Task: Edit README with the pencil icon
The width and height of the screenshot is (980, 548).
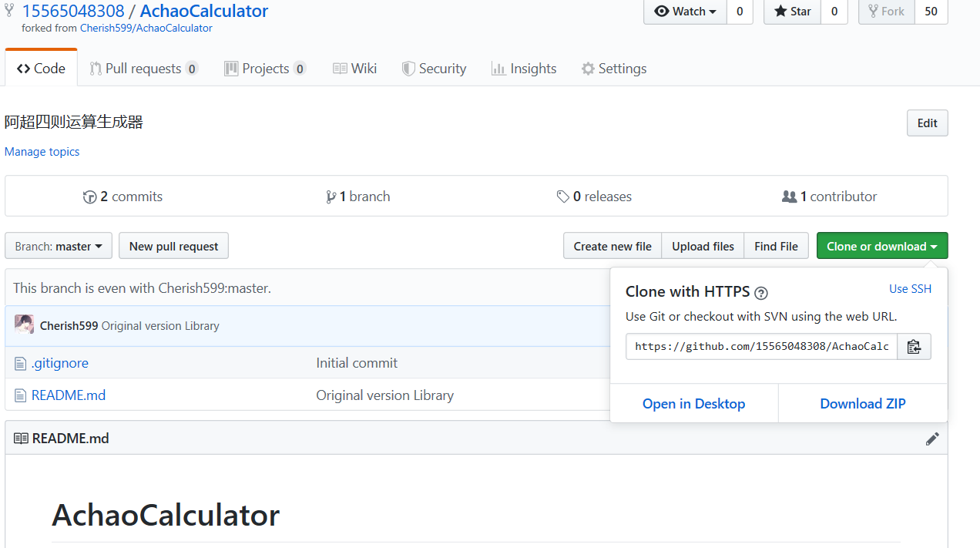Action: click(932, 439)
